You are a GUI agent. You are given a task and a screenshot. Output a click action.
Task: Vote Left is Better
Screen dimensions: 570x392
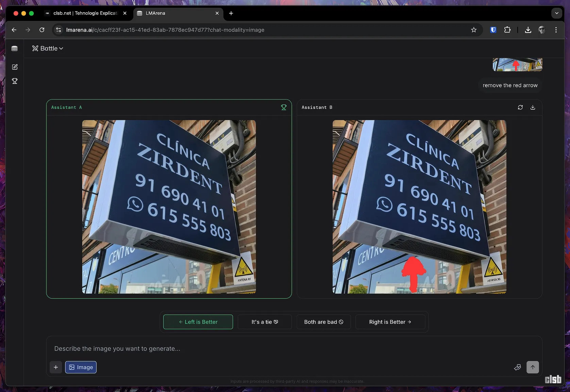pyautogui.click(x=198, y=322)
